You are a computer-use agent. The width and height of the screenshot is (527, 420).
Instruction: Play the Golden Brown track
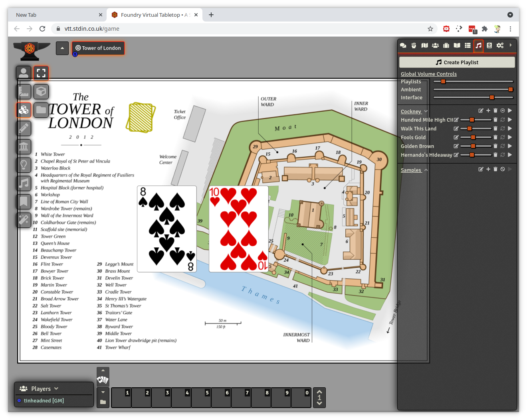(x=510, y=146)
